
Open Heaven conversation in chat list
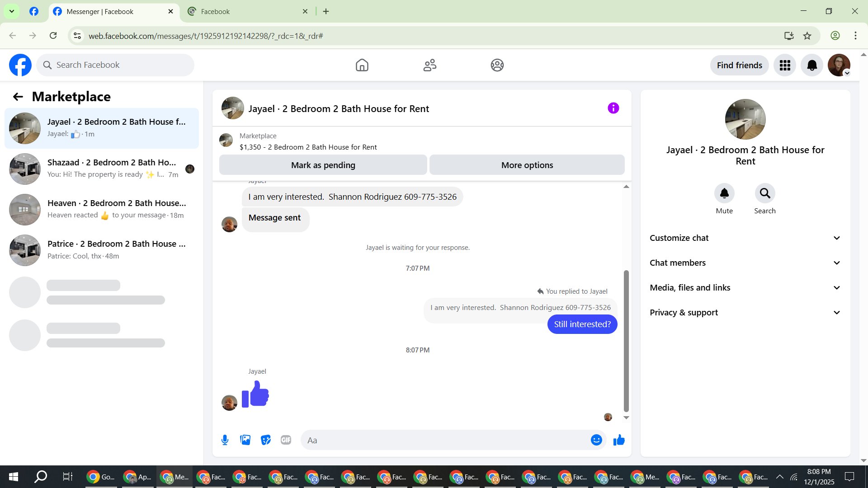102,210
